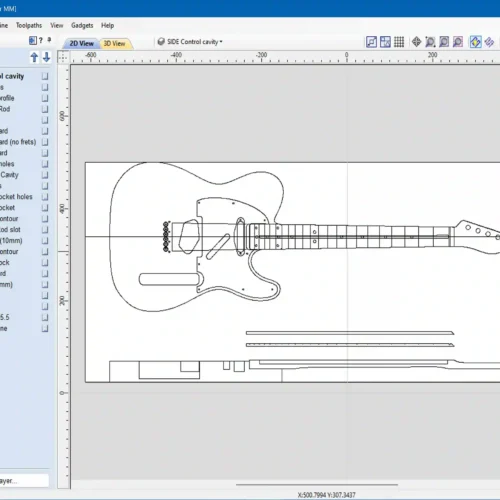Toggle the checkbox on the 'ne' layer row
Viewport: 500px width, 500px height.
[45, 328]
